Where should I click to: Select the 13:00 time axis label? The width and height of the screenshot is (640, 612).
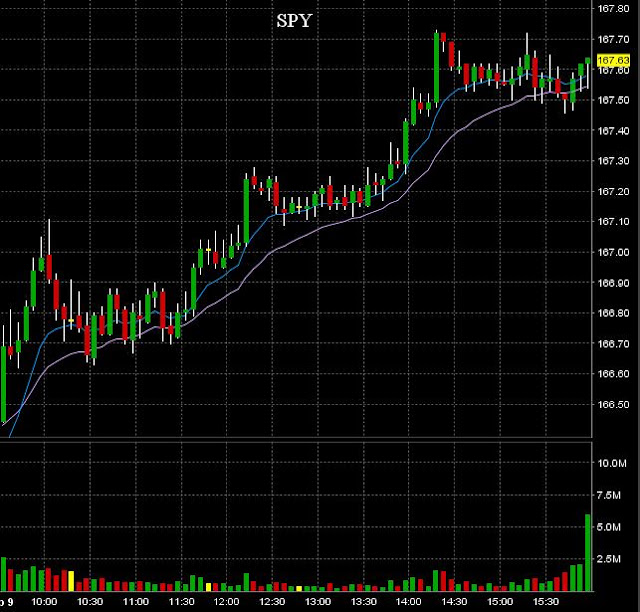click(x=318, y=602)
